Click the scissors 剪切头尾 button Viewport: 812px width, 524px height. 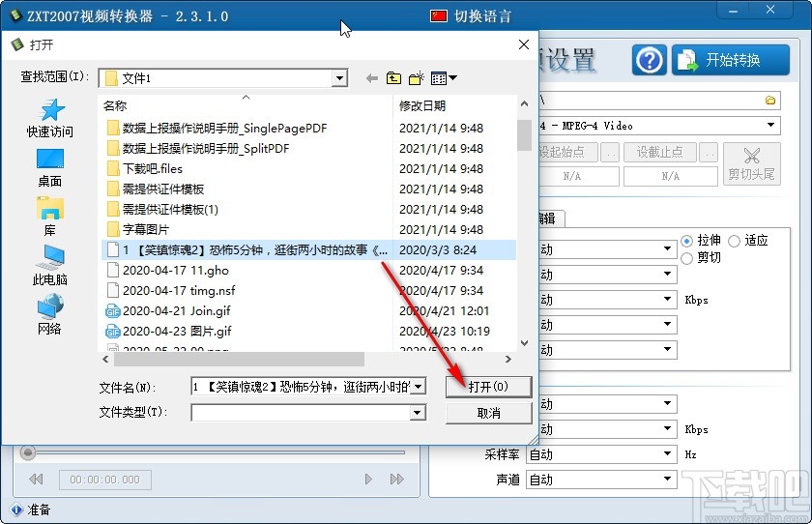pyautogui.click(x=751, y=163)
